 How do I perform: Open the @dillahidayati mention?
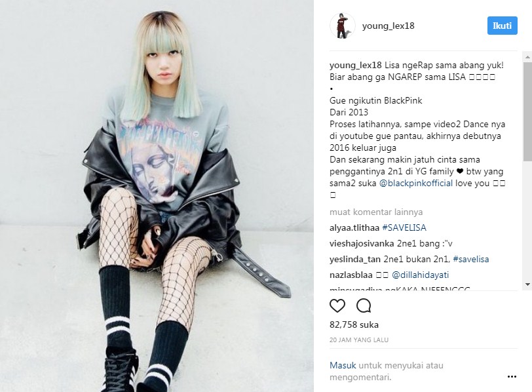click(420, 275)
